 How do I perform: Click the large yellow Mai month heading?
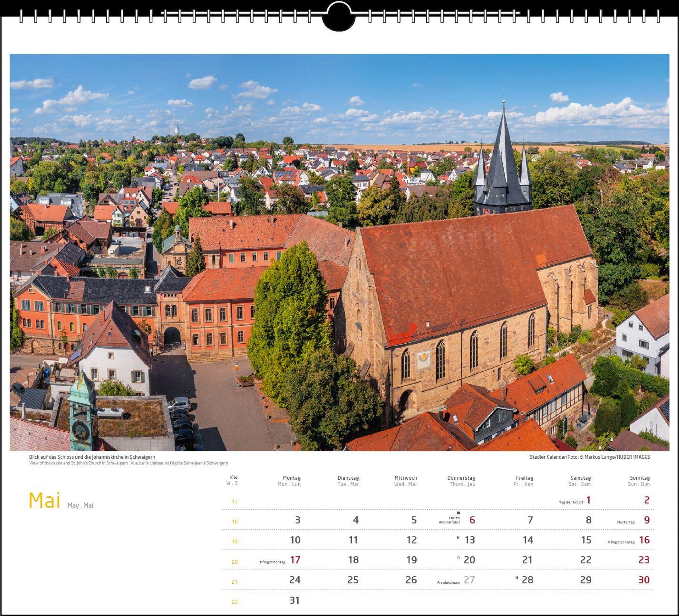[44, 501]
